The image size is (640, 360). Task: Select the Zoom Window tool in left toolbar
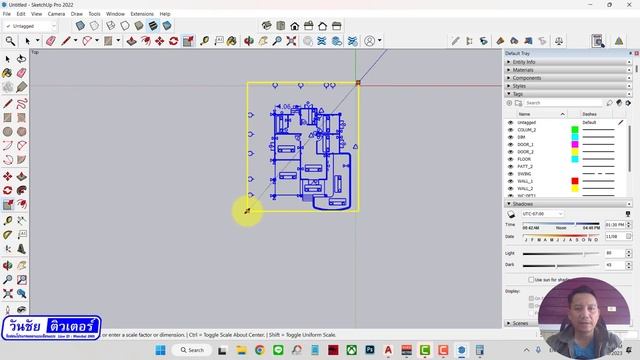click(x=22, y=280)
